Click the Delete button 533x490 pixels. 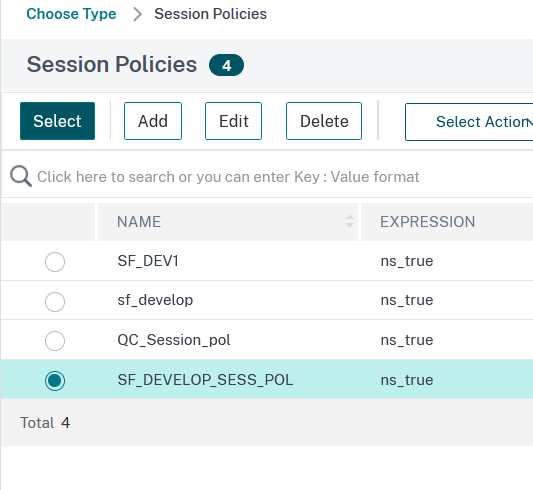[x=324, y=121]
